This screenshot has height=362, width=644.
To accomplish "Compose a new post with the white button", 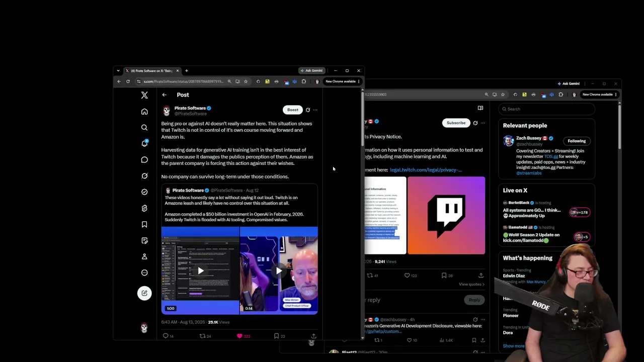I will (x=144, y=293).
